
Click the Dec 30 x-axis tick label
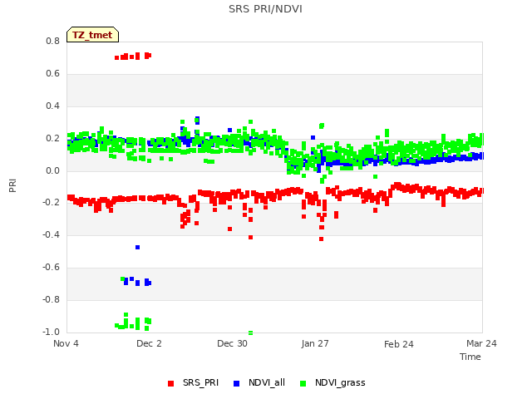coord(232,343)
